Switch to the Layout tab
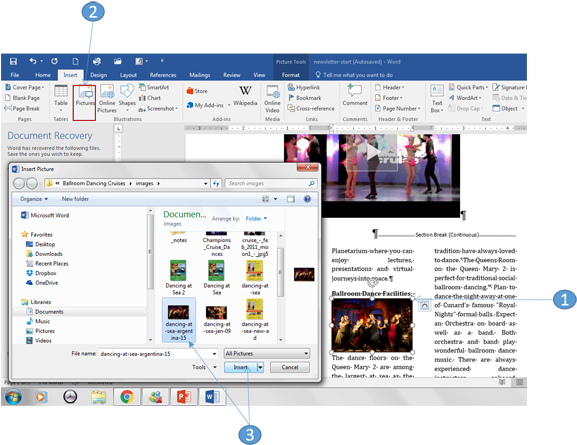Screen dimensions: 577x445 [x=128, y=75]
